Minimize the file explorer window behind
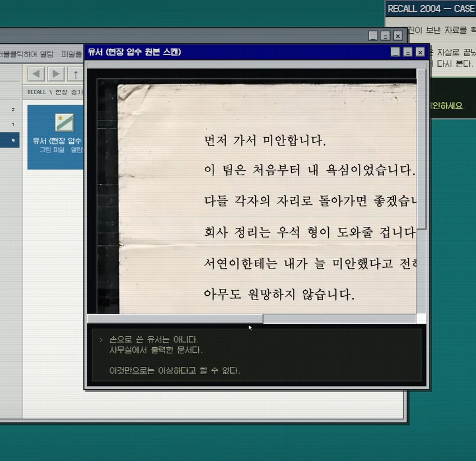Viewport: 476px width, 461px height. pos(373,35)
